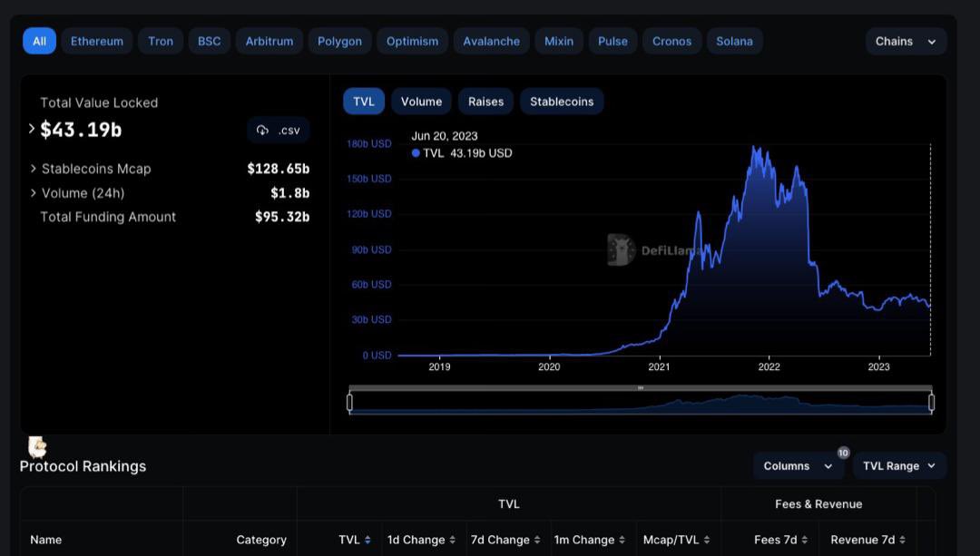Expand Stablecoins Mcap details
The image size is (980, 556).
pos(34,169)
